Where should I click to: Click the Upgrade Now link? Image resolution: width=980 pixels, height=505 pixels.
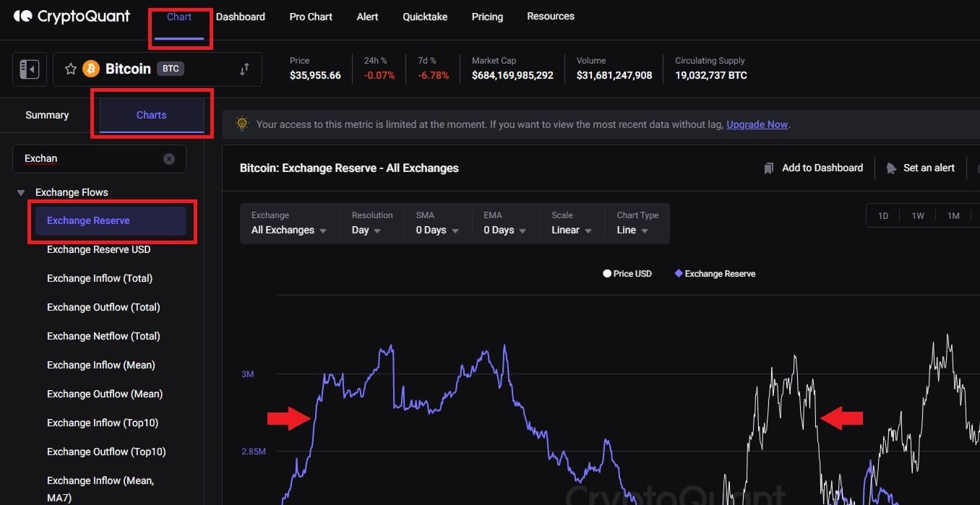coord(757,124)
